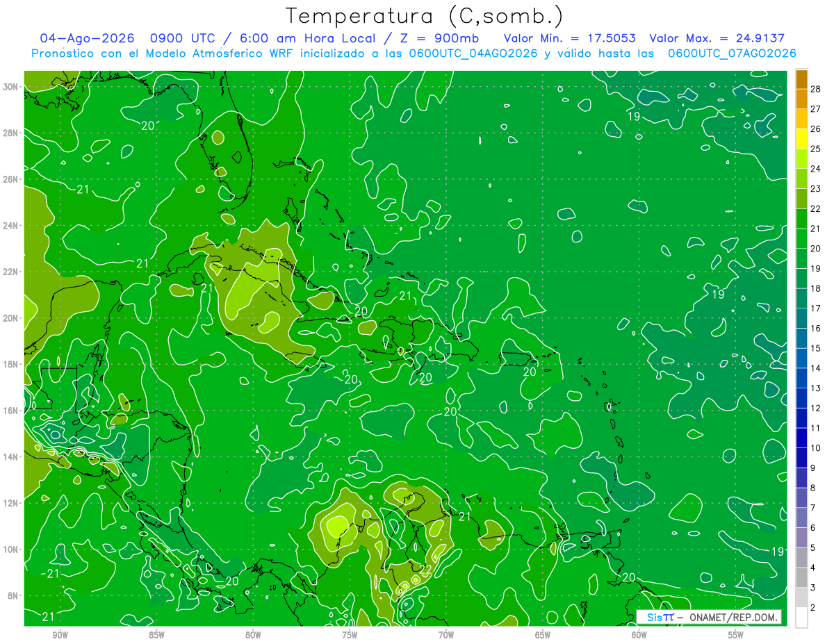Click the 16N latitude axis label
This screenshot has height=644, width=834.
[12, 411]
